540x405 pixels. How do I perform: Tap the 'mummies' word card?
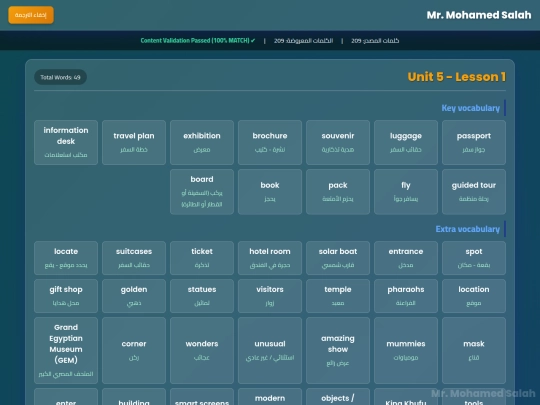click(406, 350)
